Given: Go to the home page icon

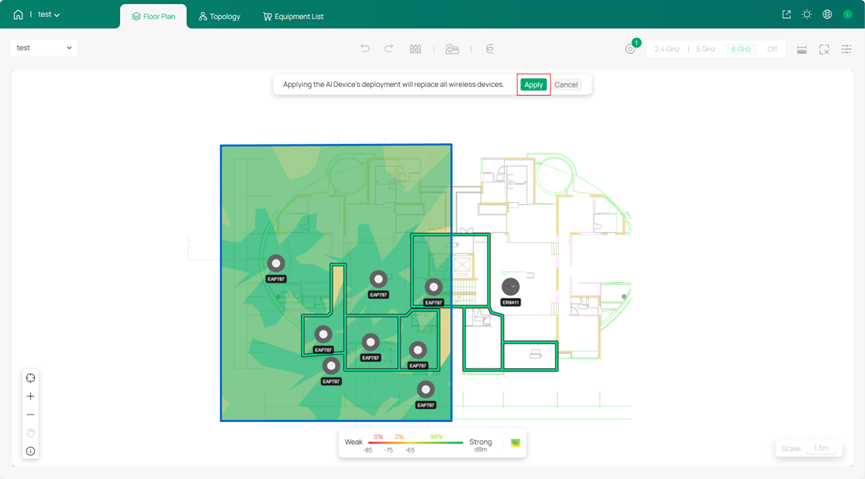Looking at the screenshot, I should (18, 14).
